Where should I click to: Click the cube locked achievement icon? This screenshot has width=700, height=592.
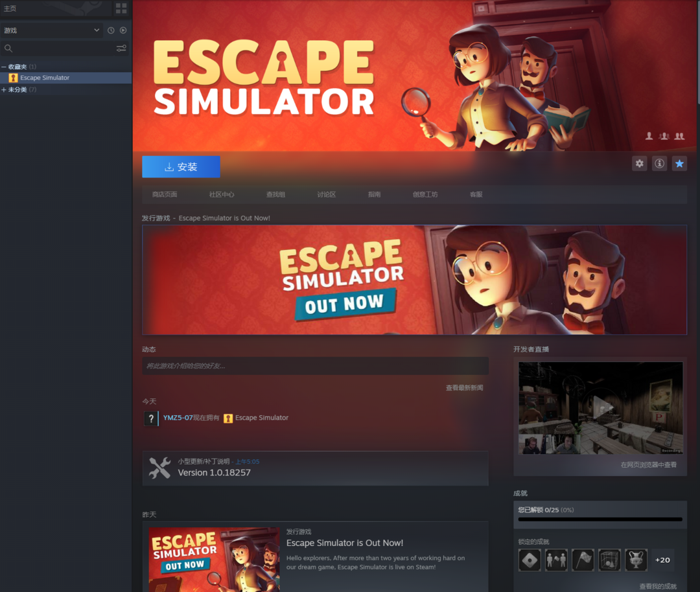[609, 560]
